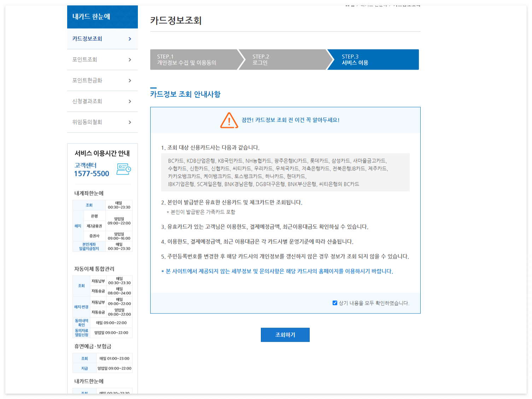The image size is (532, 399).
Task: Click the 매일 01:00~23:00 time cell
Action: click(x=115, y=358)
